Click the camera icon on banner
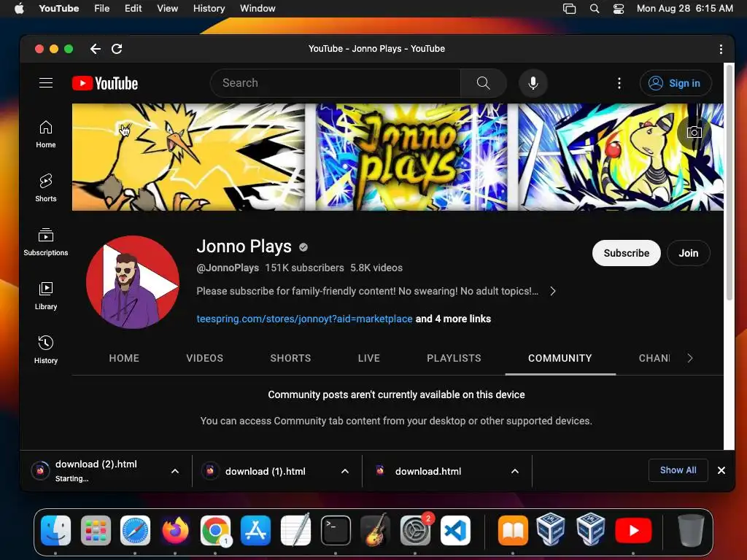The height and width of the screenshot is (560, 747). coord(694,132)
